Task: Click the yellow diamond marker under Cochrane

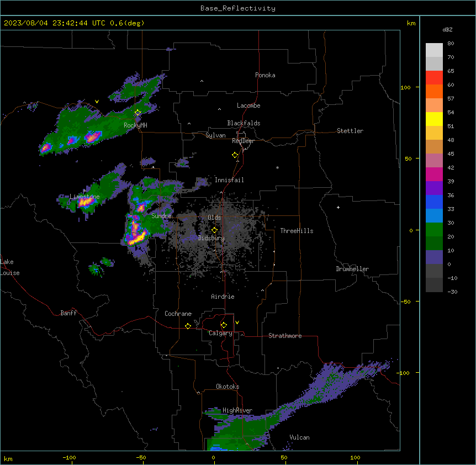Action: [188, 326]
